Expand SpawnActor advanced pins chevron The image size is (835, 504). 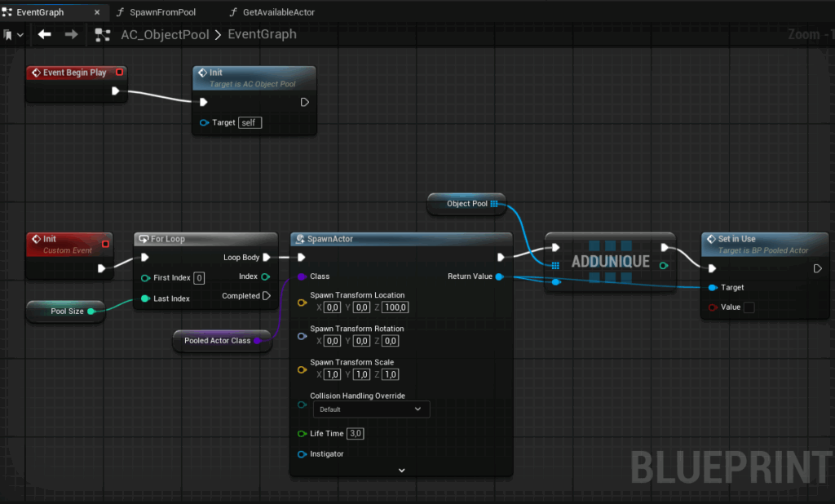(401, 471)
